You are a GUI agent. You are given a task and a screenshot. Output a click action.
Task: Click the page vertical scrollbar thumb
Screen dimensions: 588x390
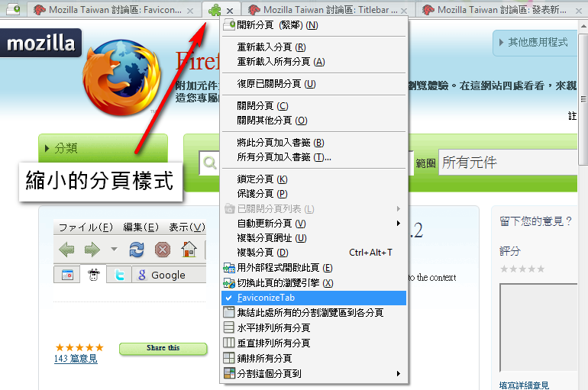coord(583,99)
